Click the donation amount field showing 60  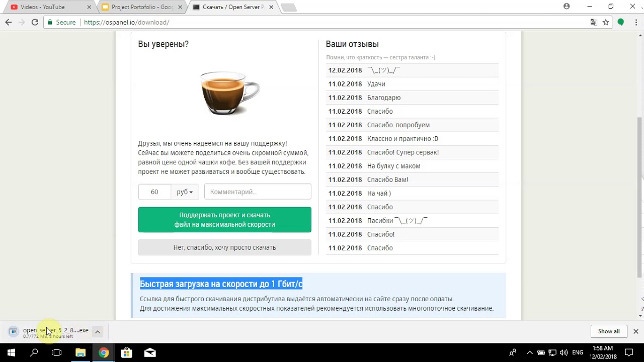154,192
